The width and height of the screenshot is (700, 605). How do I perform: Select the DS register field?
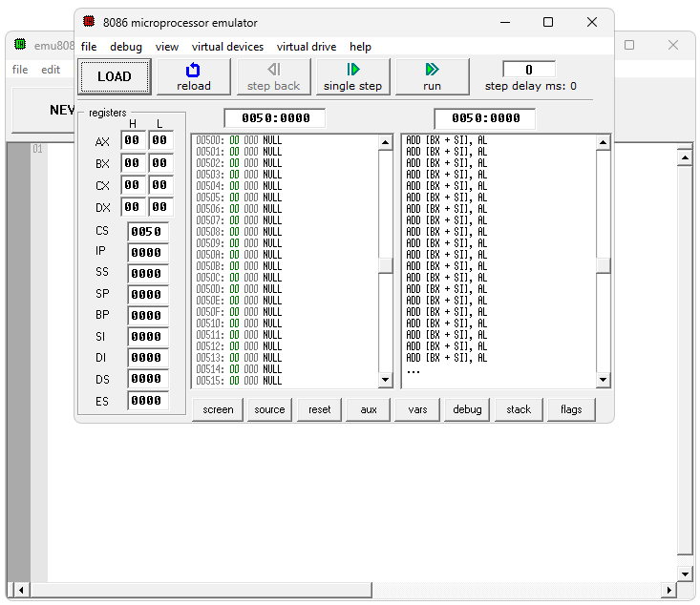[x=148, y=378]
